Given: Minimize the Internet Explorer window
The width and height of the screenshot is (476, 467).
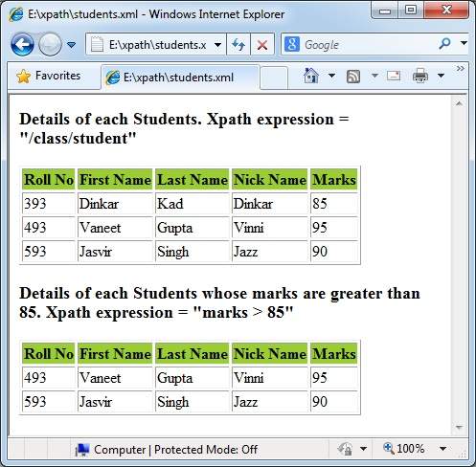Looking at the screenshot, I should tap(385, 11).
